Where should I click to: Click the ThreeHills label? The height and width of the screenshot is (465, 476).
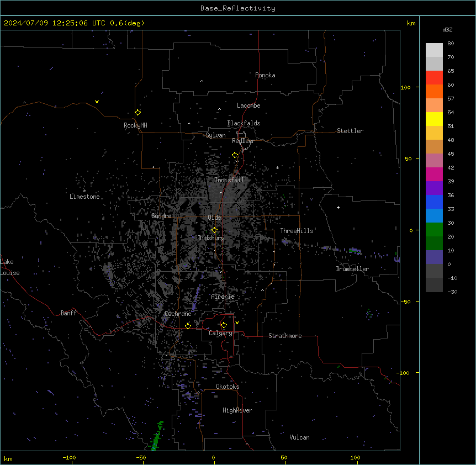(x=297, y=231)
